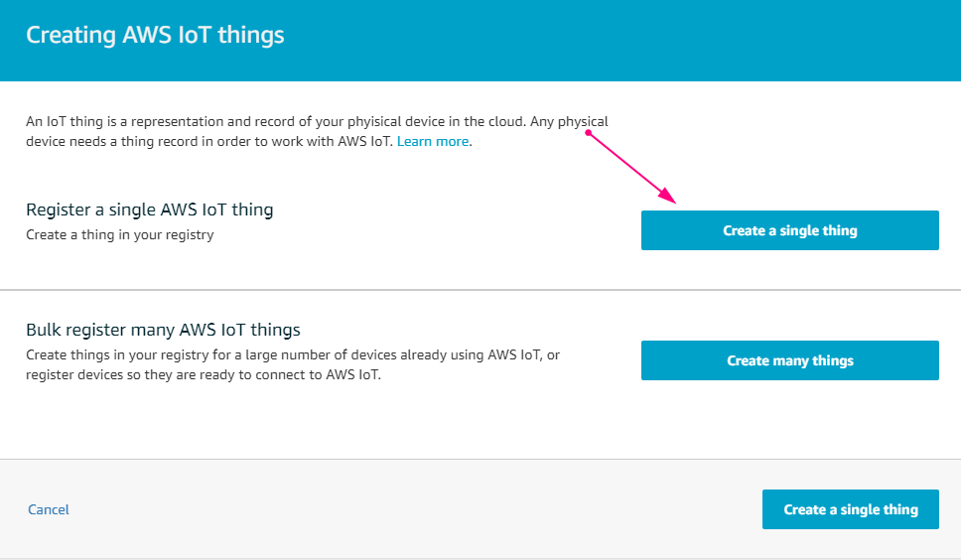
Task: Click the device needs a thing record text
Action: click(x=209, y=142)
